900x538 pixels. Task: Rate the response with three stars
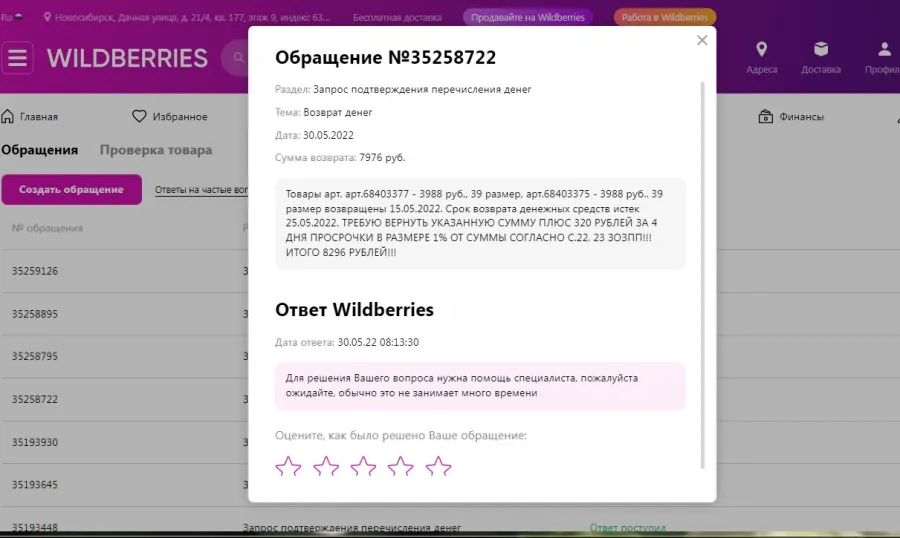[363, 466]
